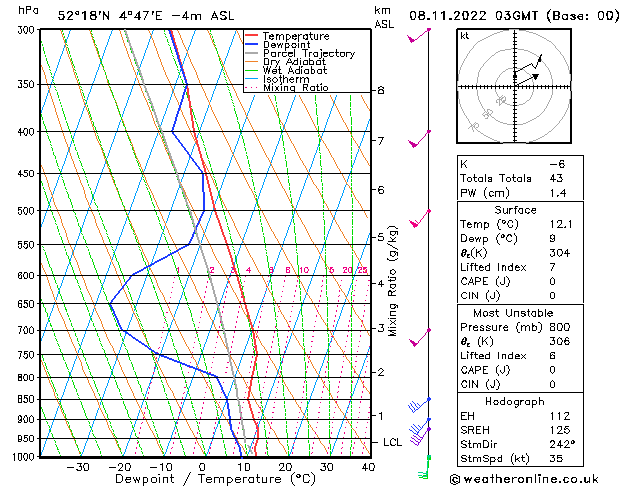The height and width of the screenshot is (486, 629).
Task: Click the 850 pressure level label
Action: pyautogui.click(x=28, y=400)
